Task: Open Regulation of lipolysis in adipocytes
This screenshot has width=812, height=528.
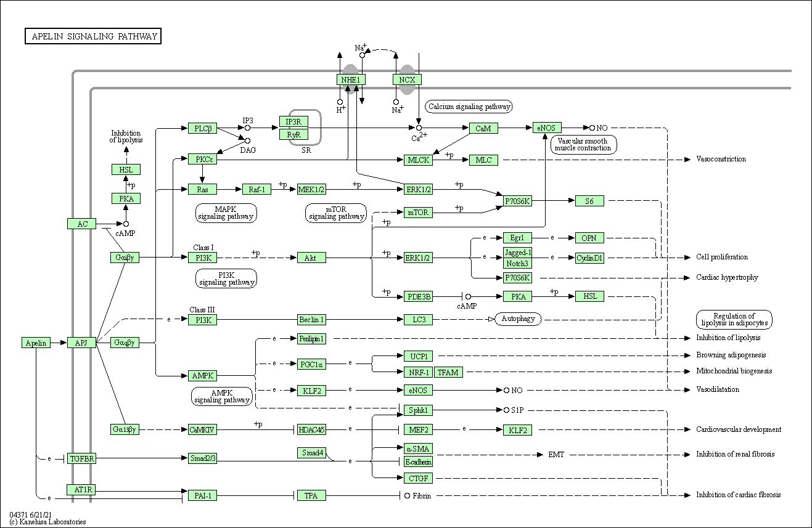Action: point(734,319)
